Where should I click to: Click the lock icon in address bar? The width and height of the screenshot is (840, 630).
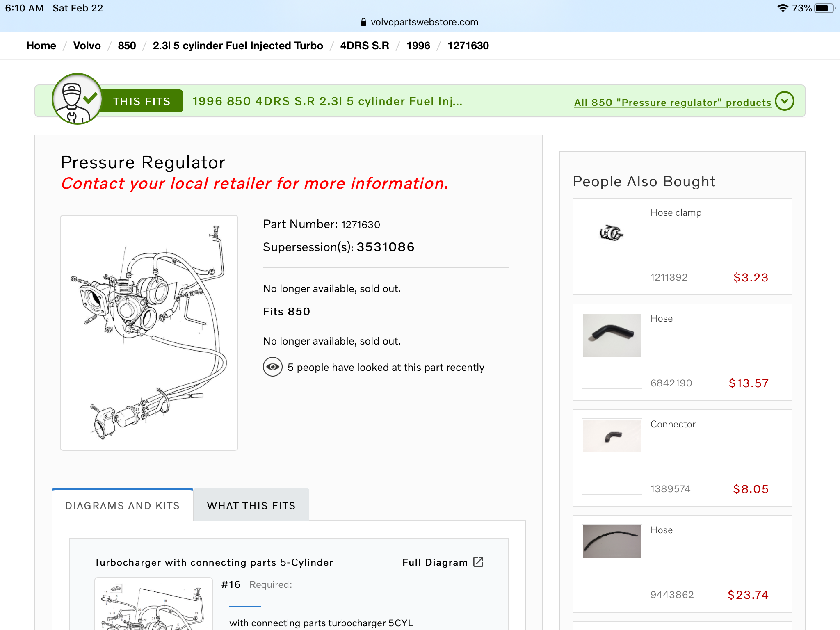[x=363, y=22]
